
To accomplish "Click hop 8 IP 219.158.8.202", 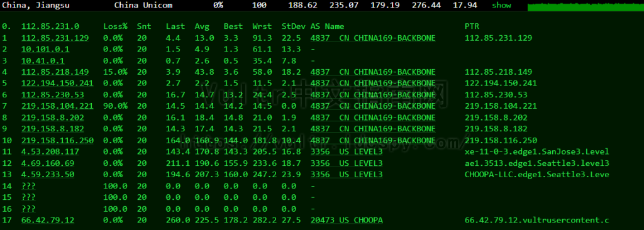I will point(53,118).
